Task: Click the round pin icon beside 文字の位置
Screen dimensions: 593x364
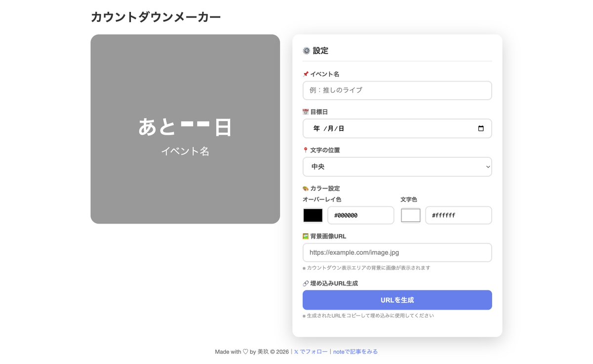Action: (x=306, y=150)
